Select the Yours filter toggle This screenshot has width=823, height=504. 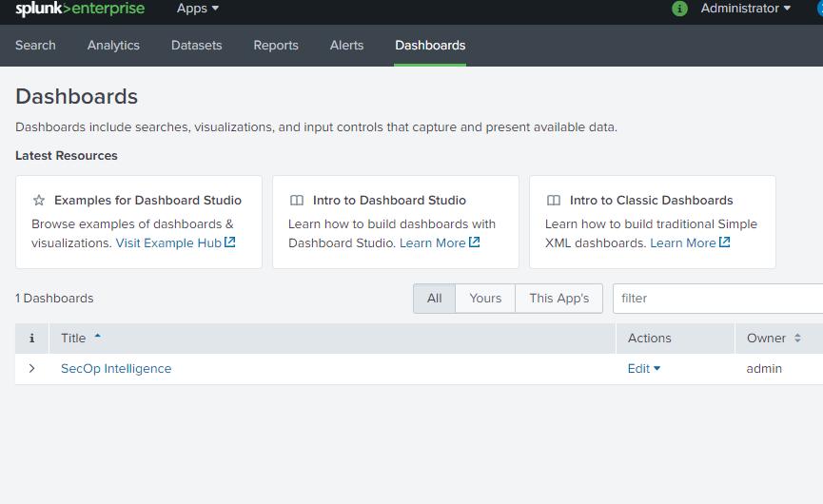tap(485, 299)
